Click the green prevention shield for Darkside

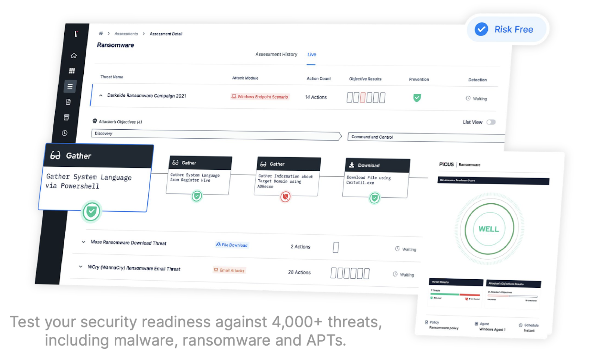click(417, 98)
